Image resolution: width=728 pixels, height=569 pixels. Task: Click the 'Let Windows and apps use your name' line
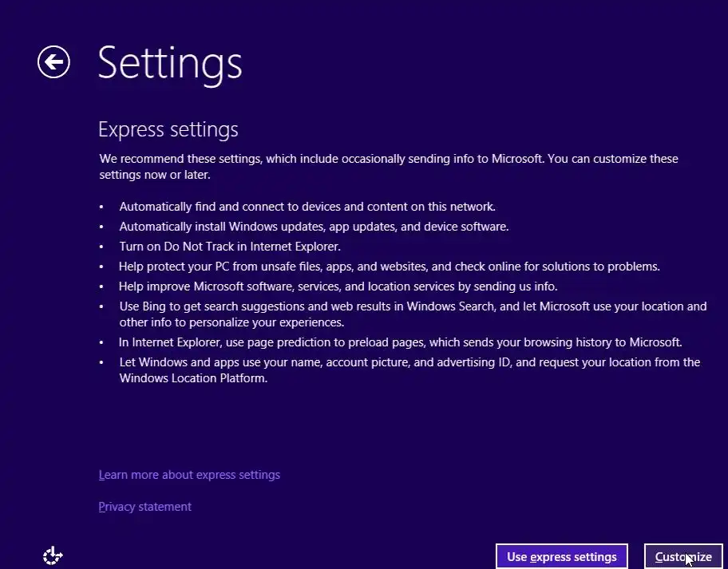point(409,362)
